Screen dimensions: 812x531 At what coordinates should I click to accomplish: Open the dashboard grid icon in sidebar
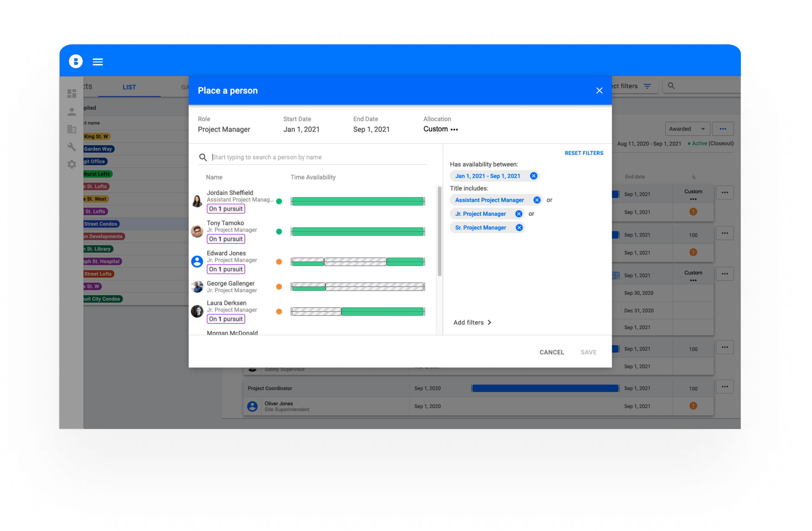coord(72,94)
